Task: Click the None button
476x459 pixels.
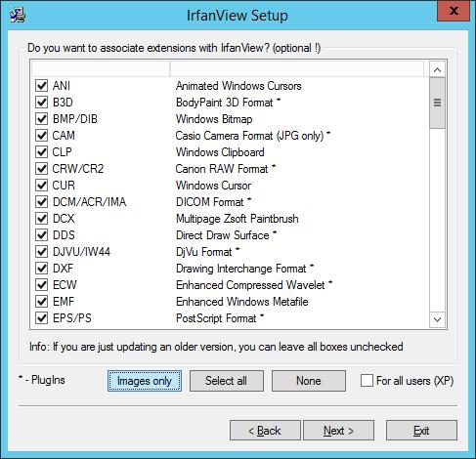Action: pyautogui.click(x=309, y=381)
